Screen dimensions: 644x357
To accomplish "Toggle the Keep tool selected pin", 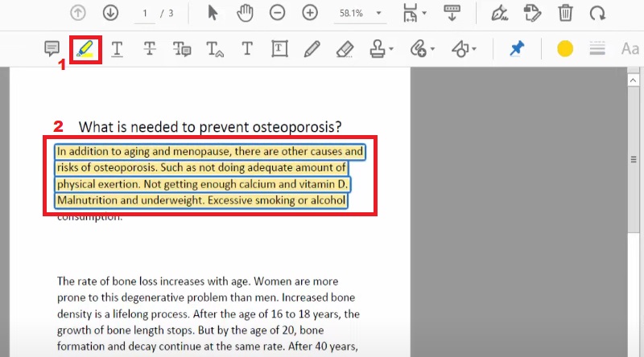I will click(517, 49).
